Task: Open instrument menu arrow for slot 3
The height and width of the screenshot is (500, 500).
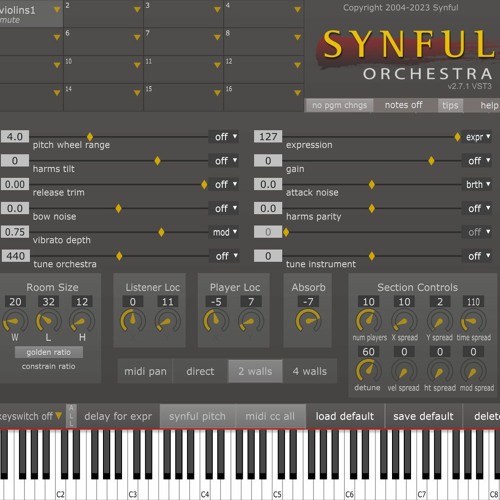Action: tap(217, 10)
